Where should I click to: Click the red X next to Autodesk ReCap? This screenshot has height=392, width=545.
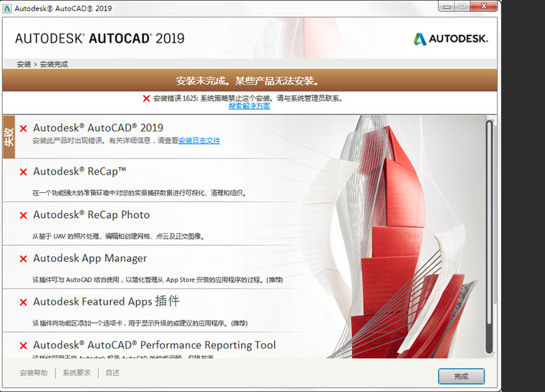coord(23,172)
